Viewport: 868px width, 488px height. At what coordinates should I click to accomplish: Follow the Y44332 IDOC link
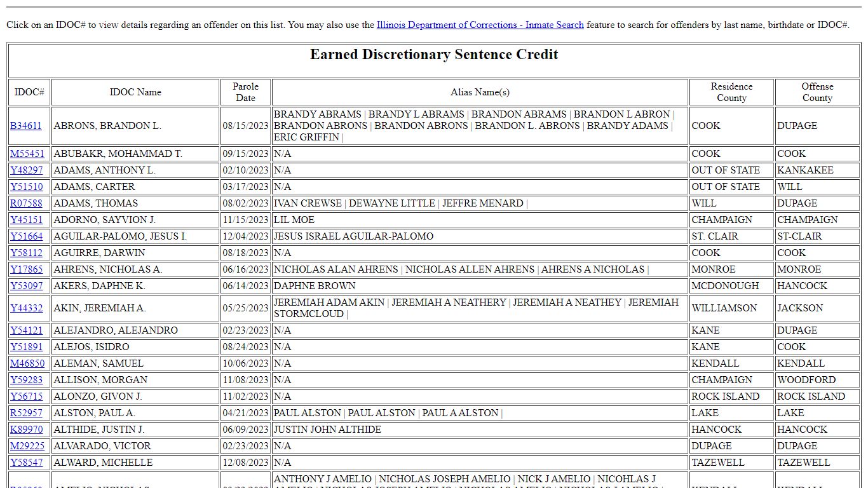coord(27,308)
